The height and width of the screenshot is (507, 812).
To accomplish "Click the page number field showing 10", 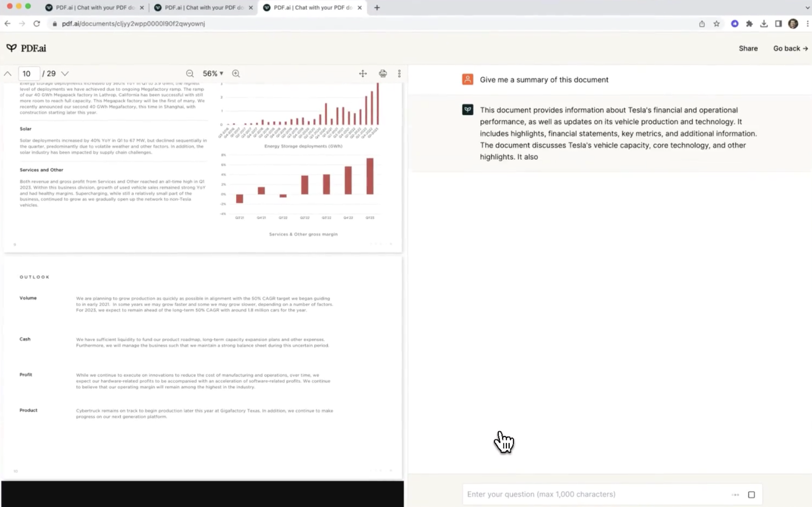I will 29,73.
